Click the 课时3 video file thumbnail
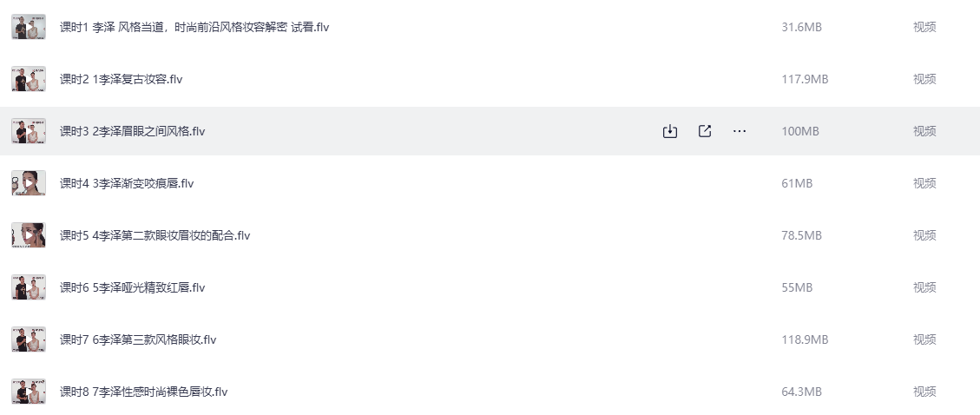This screenshot has height=415, width=980. click(x=29, y=131)
